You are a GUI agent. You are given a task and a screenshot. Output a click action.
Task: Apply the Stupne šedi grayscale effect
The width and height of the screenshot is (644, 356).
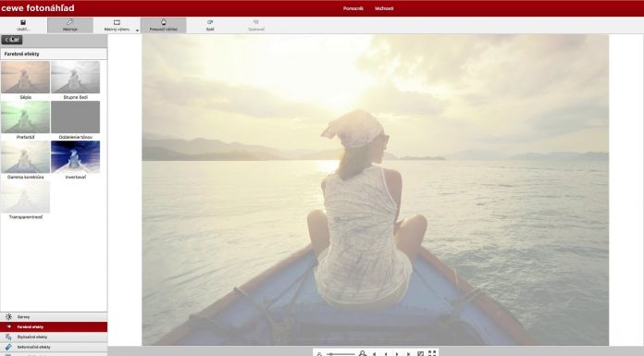[x=76, y=77]
